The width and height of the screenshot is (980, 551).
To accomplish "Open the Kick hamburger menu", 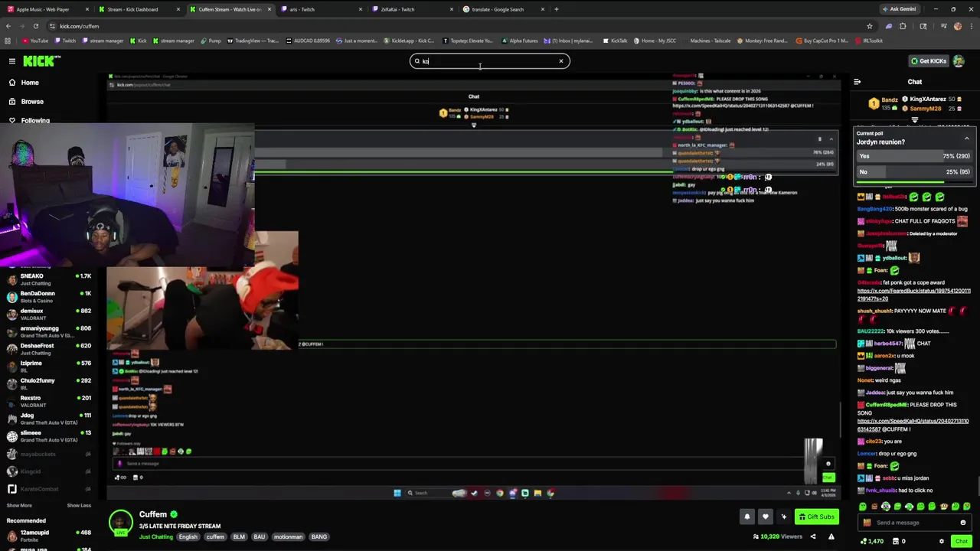I will tap(12, 61).
